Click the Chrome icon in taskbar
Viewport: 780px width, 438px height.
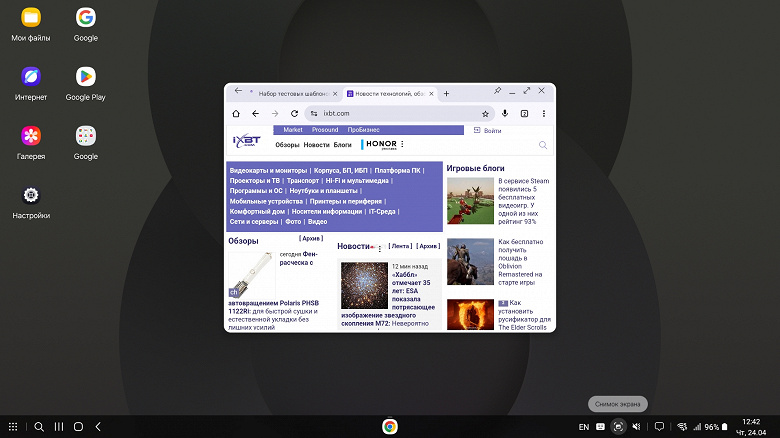click(390, 427)
